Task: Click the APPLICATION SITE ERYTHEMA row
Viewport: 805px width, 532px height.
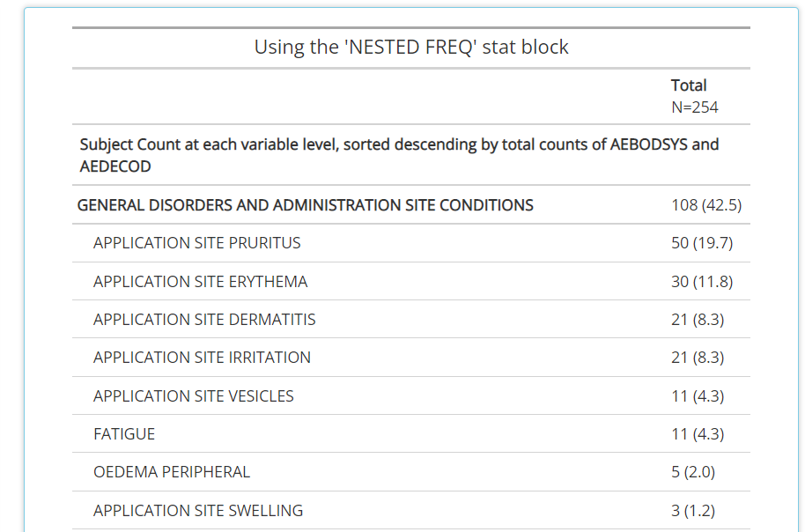Action: [410, 281]
